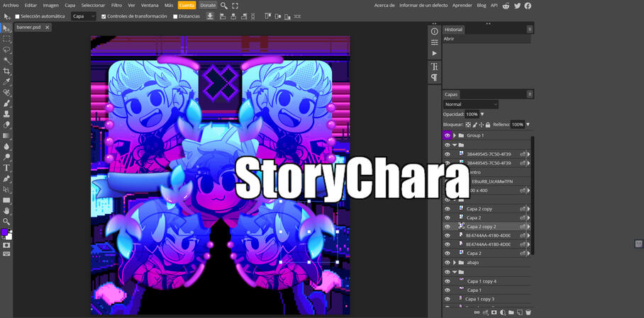Pick the Hand tool

point(6,210)
